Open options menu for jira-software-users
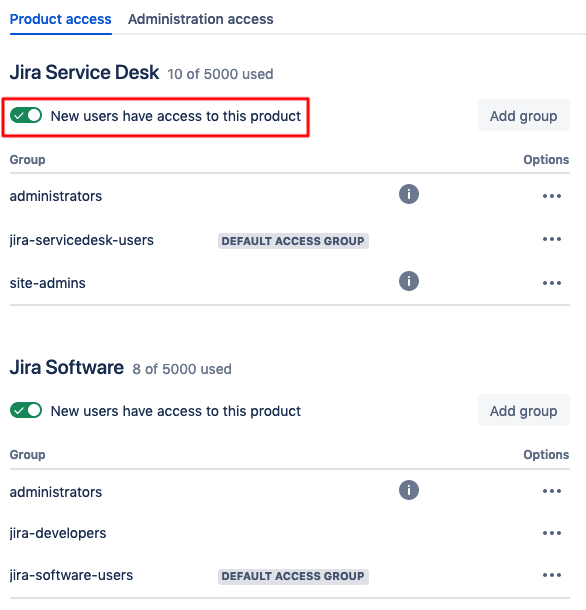 coord(552,575)
